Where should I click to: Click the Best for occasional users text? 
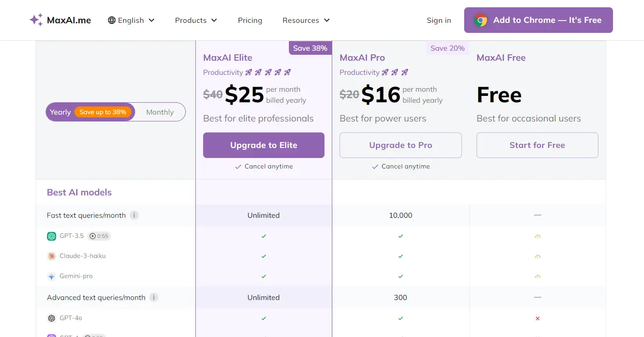point(529,118)
